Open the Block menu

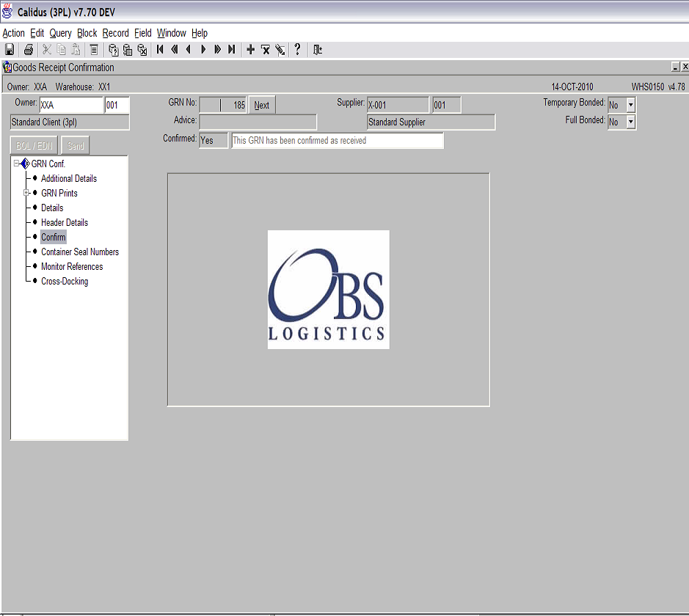point(87,33)
